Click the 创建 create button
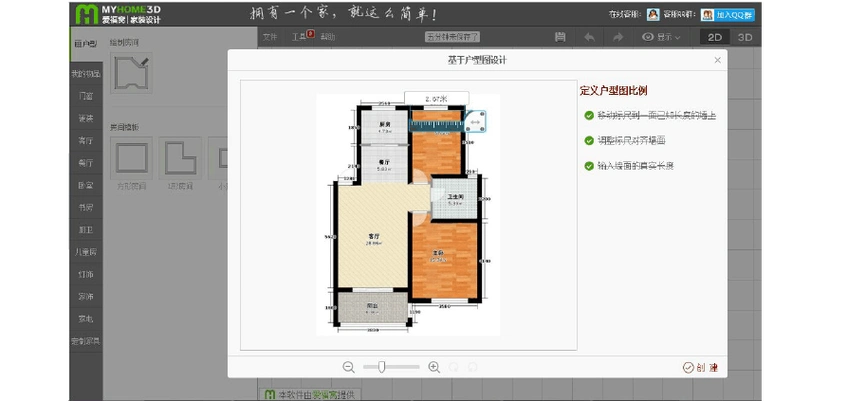 (701, 367)
